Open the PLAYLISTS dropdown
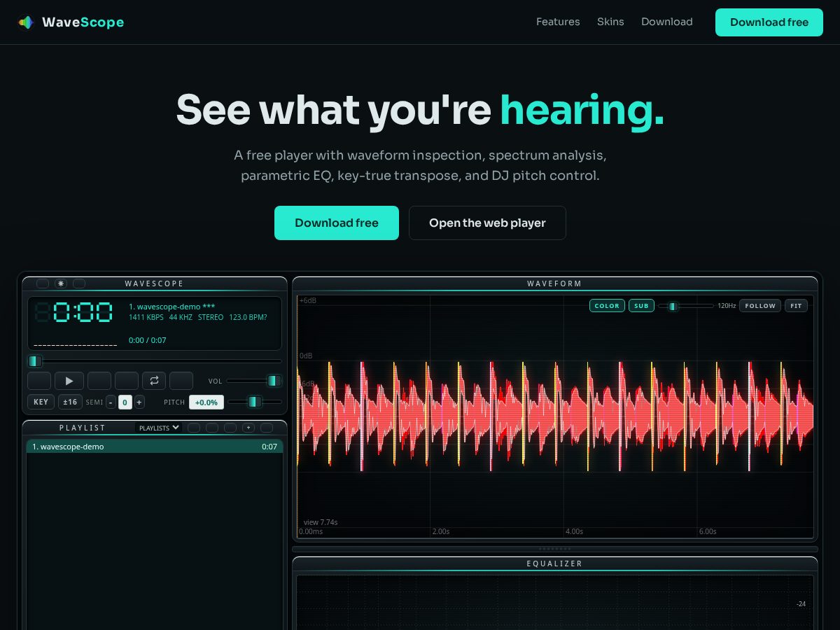Image resolution: width=840 pixels, height=630 pixels. point(158,428)
